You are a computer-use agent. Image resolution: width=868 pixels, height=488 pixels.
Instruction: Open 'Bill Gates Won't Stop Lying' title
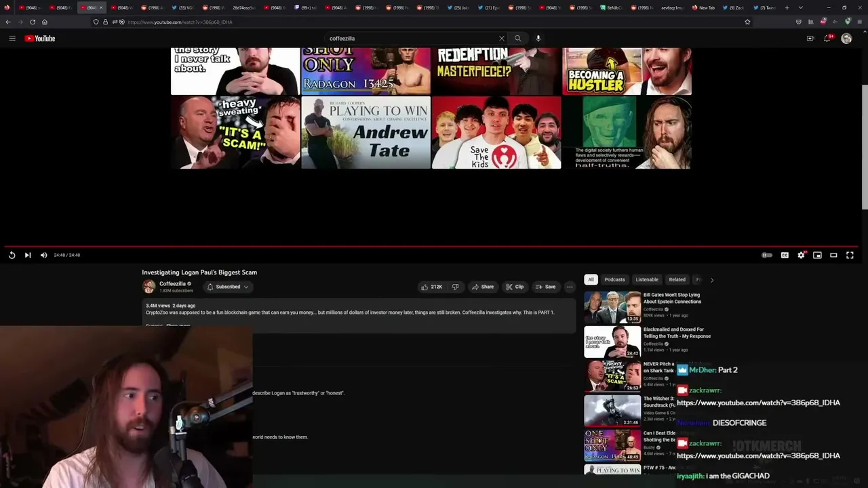pyautogui.click(x=672, y=298)
